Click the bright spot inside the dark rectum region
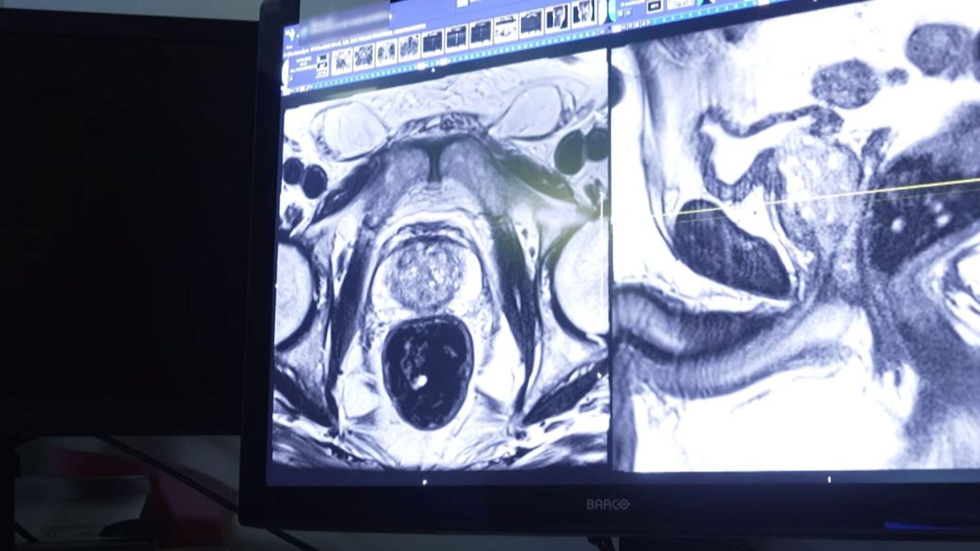This screenshot has width=980, height=551. click(x=420, y=381)
